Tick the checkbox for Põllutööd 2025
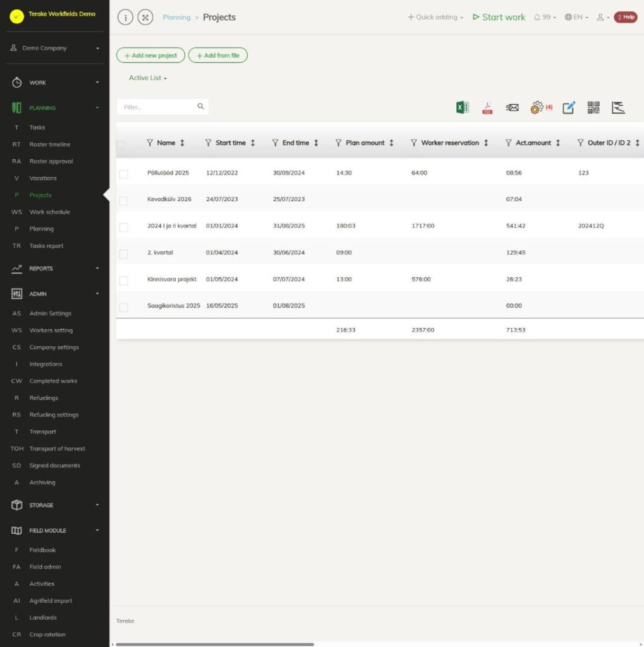Image resolution: width=644 pixels, height=647 pixels. [x=123, y=174]
